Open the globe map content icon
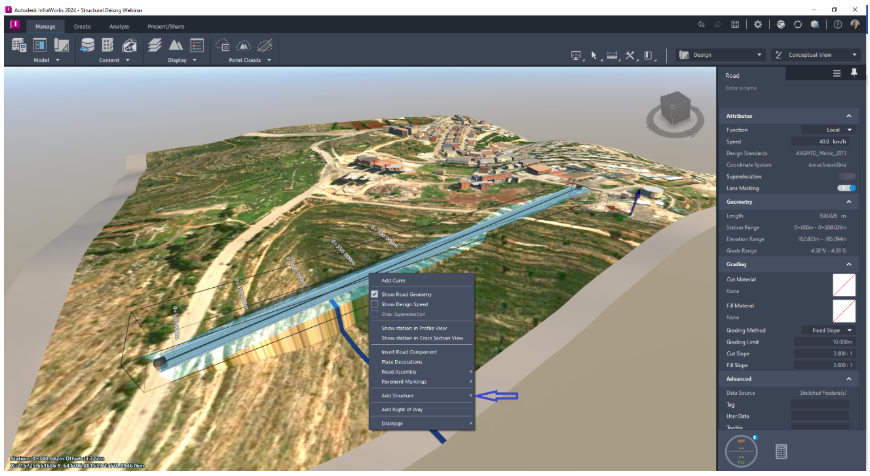Viewport: 870px width, 476px height. click(x=129, y=45)
